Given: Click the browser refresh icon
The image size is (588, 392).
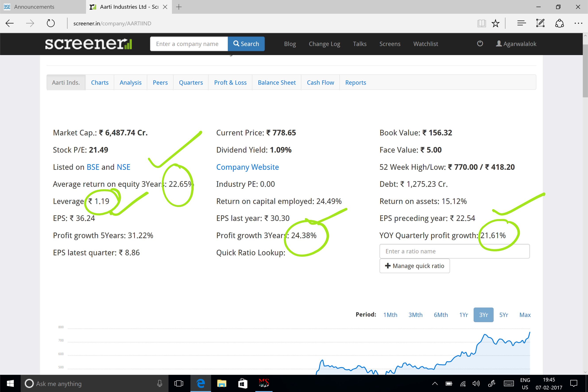Looking at the screenshot, I should pyautogui.click(x=51, y=23).
